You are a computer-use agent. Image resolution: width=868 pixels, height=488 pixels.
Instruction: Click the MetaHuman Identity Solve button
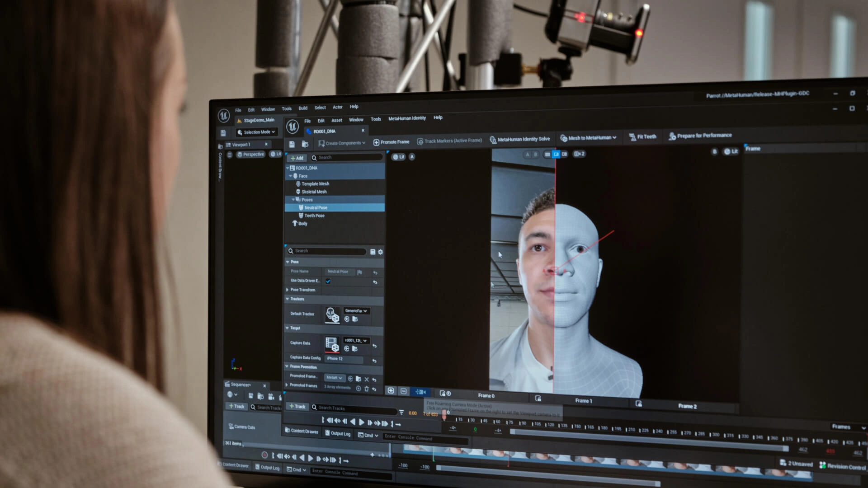click(x=520, y=140)
